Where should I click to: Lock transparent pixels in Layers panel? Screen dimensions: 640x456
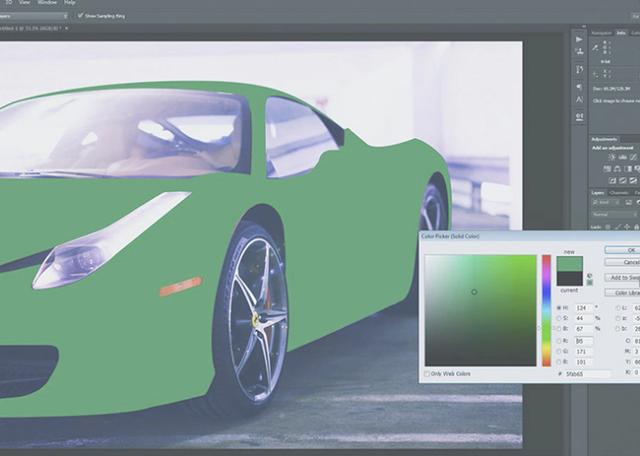(608, 227)
